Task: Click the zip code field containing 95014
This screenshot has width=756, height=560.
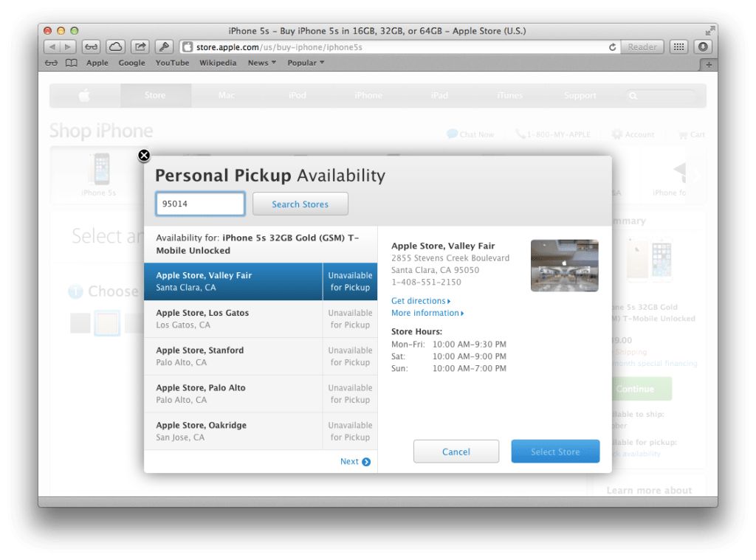Action: coord(200,204)
